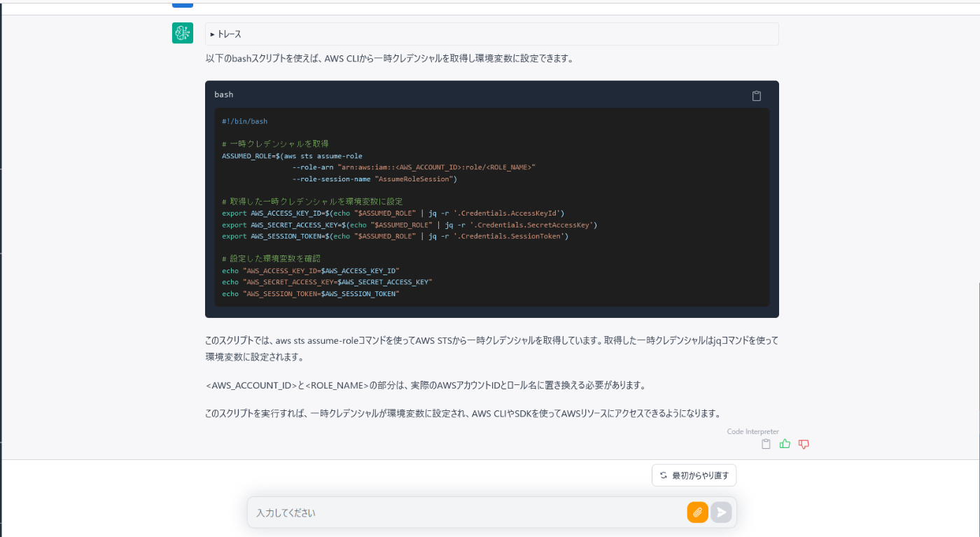
Task: Click the echo "AWS_ACCESS_KEY_ID=..." line
Action: (311, 270)
